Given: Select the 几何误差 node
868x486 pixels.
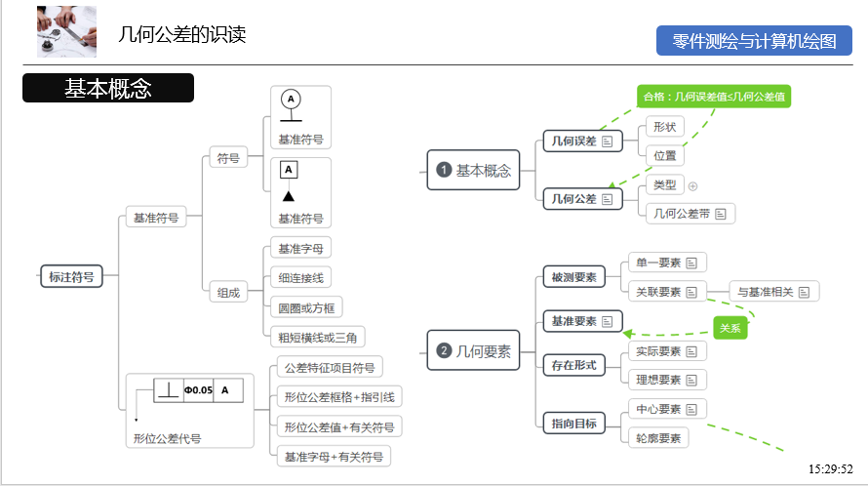Looking at the screenshot, I should [583, 141].
